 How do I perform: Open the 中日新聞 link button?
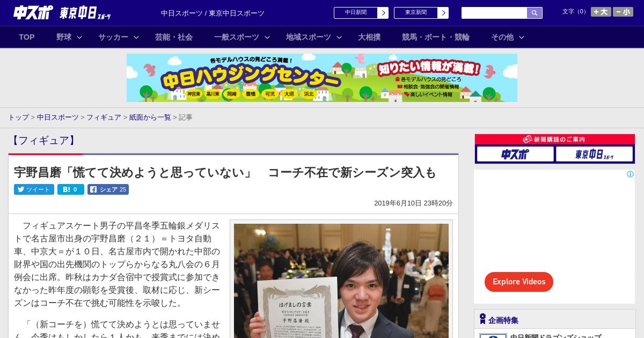(x=356, y=13)
